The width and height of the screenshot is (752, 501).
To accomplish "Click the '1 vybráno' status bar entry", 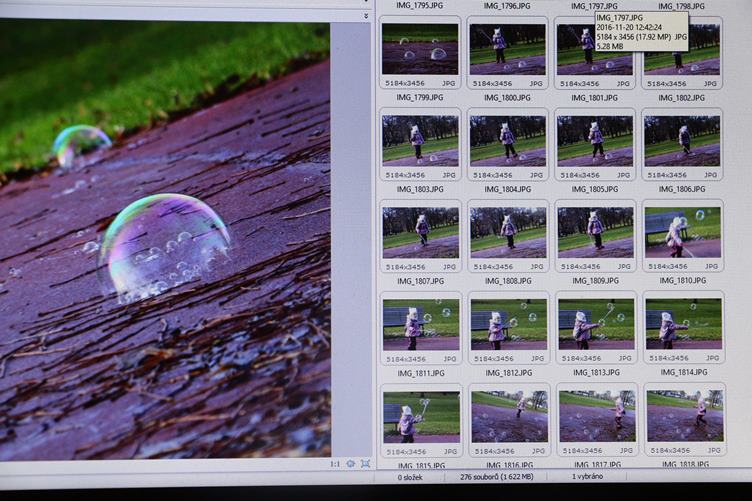I will coord(588,477).
